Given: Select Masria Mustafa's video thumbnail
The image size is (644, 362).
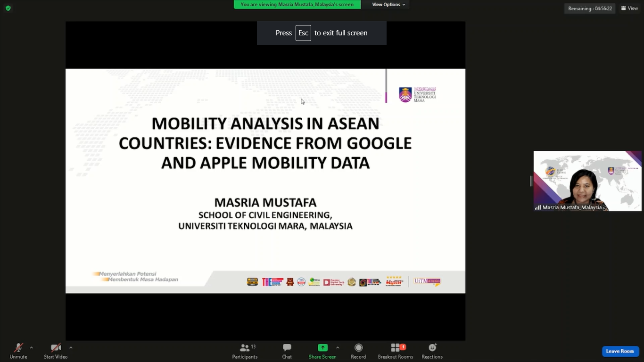Looking at the screenshot, I should pos(587,181).
